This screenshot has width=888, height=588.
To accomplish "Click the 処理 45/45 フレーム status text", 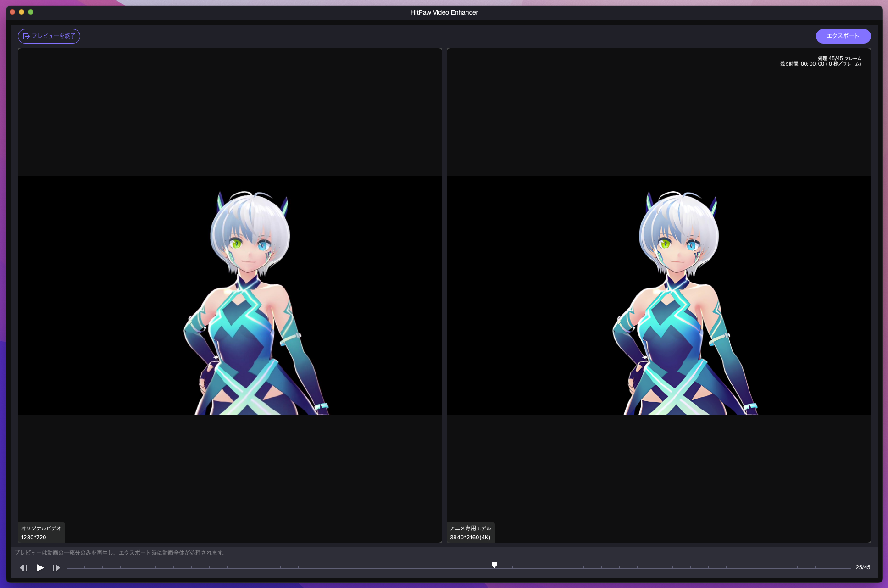I will pos(839,58).
